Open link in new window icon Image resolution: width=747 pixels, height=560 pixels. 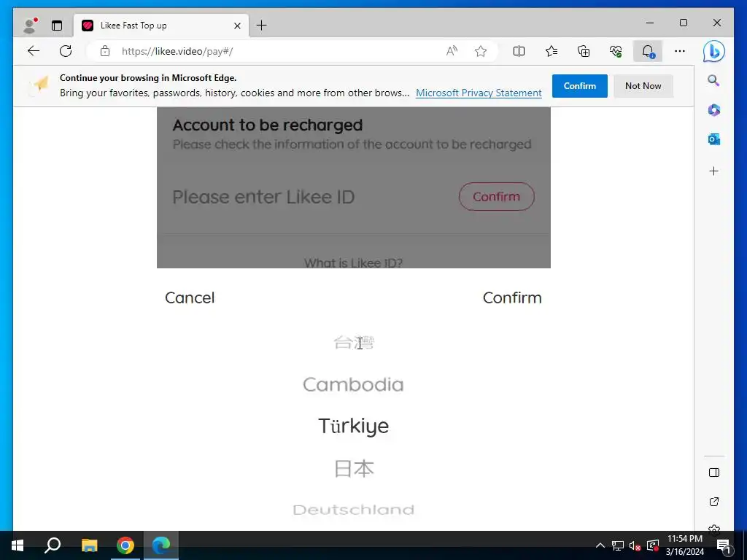tap(713, 502)
